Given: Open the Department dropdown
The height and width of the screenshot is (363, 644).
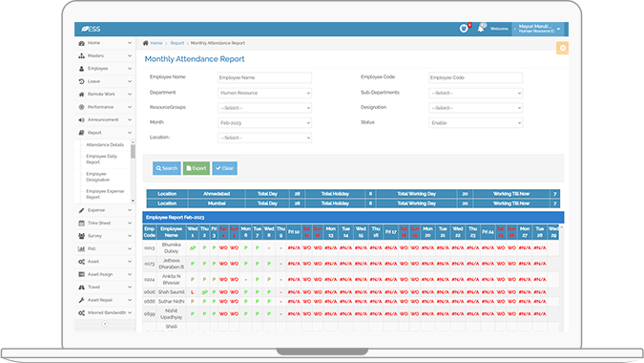Looking at the screenshot, I should [x=264, y=93].
